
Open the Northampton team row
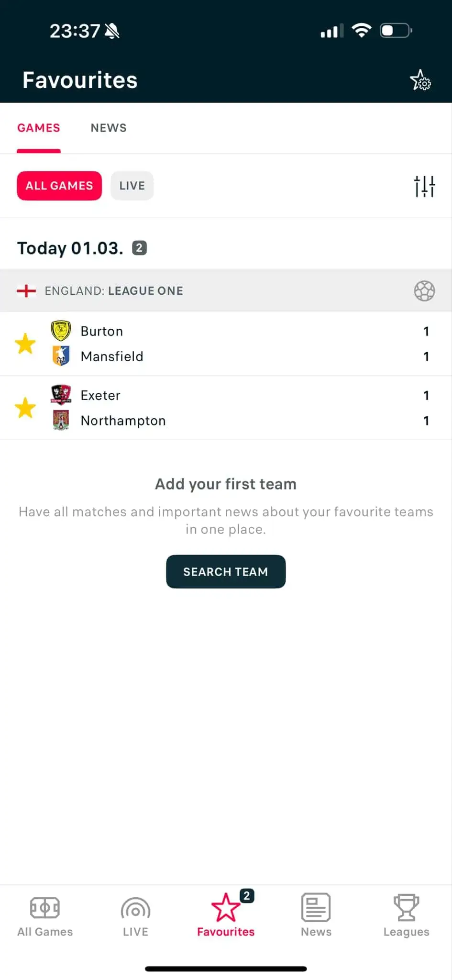(123, 421)
